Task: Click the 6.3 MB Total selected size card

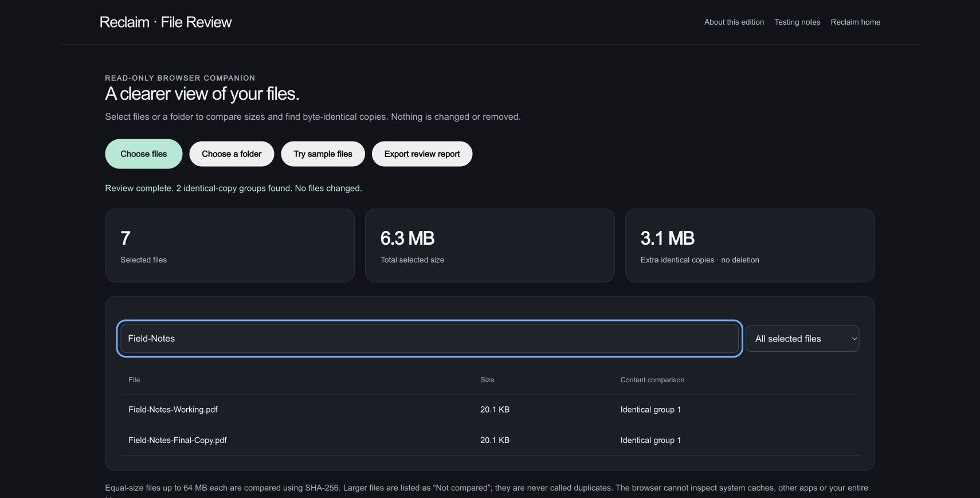Action: click(x=490, y=245)
